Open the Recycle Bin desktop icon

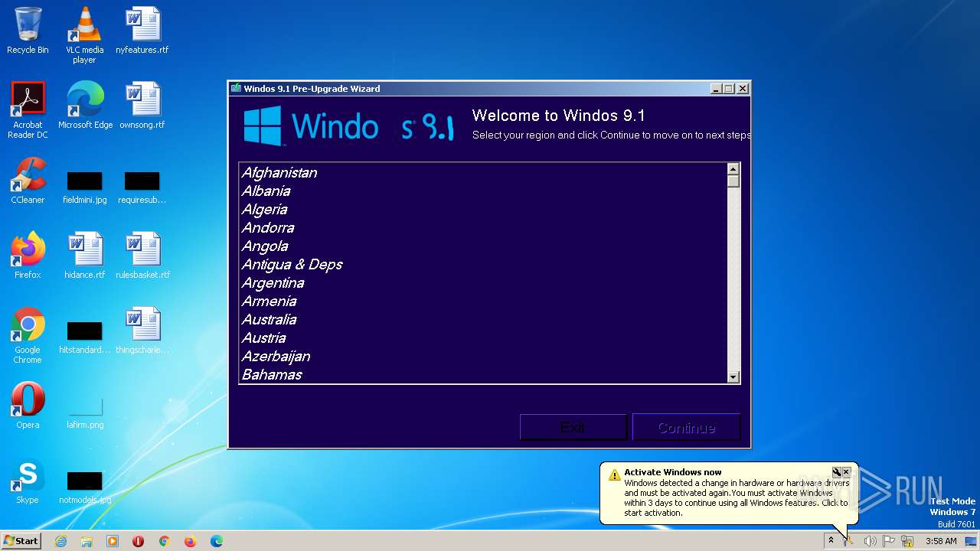[28, 31]
